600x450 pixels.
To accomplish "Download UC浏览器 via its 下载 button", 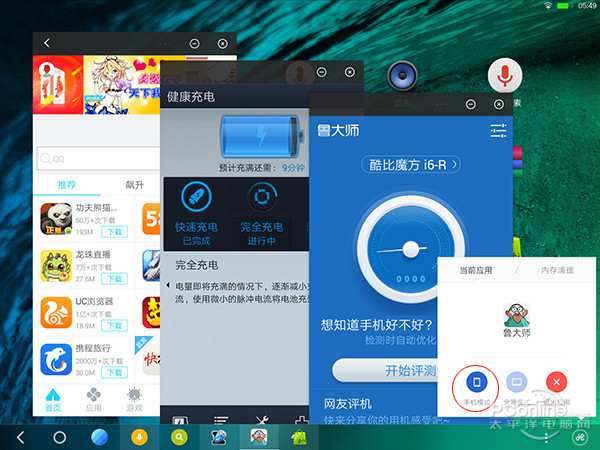I will point(114,326).
